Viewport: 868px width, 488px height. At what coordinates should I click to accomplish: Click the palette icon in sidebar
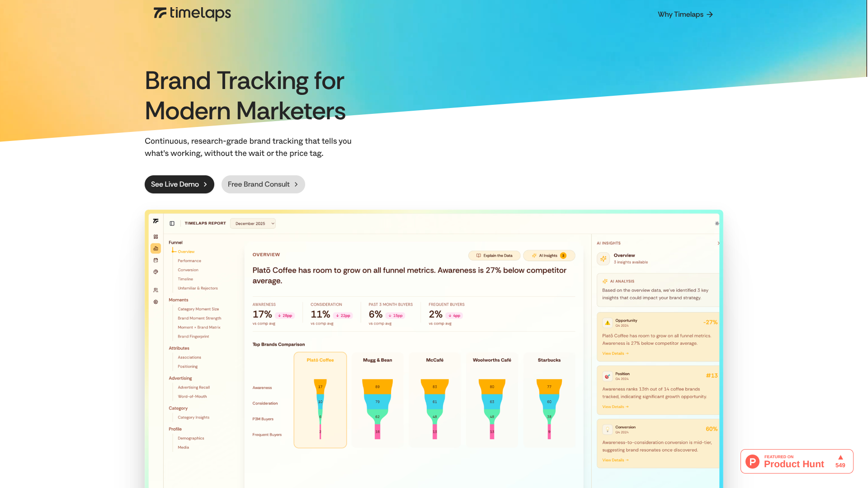(x=156, y=272)
